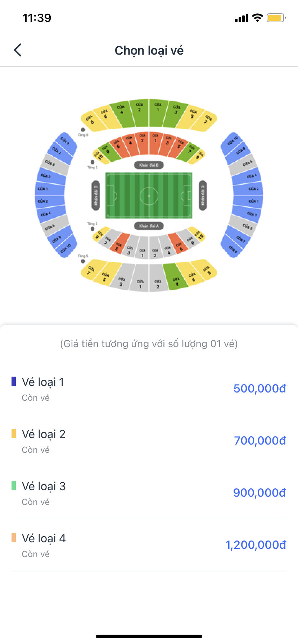The image size is (298, 644).
Task: Tap the vertical Khán đài D label
Action: (203, 195)
